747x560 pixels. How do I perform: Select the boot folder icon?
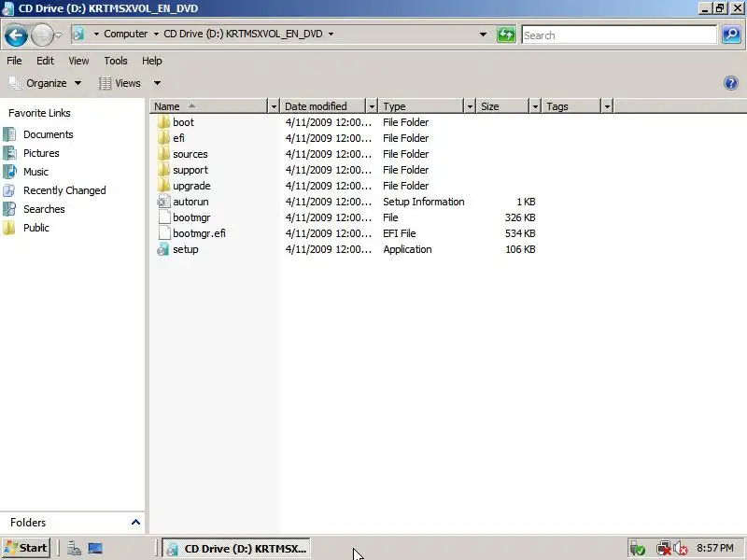coord(163,122)
